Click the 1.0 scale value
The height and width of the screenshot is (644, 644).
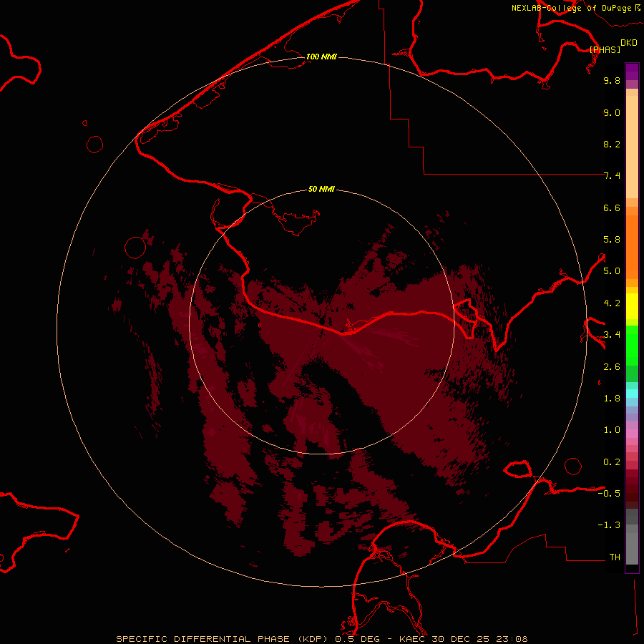[612, 430]
